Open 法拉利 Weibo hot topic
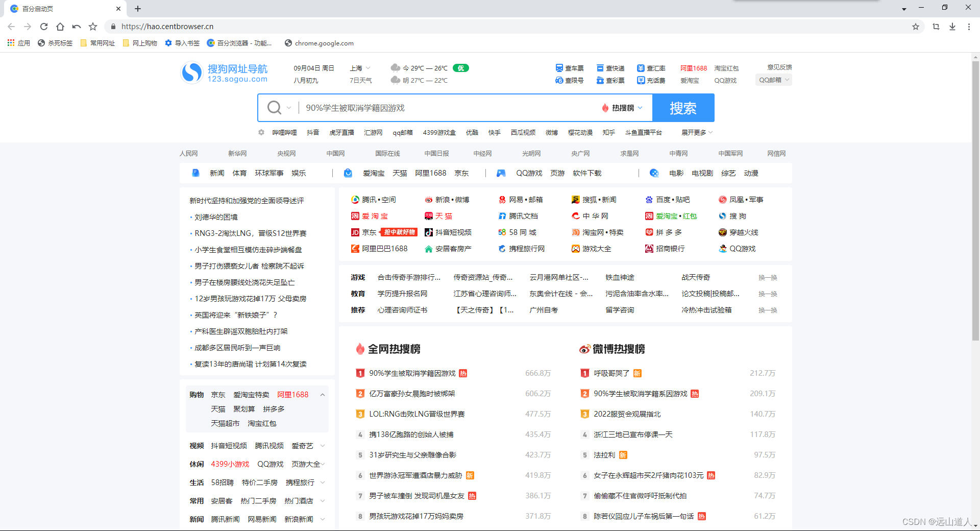The width and height of the screenshot is (980, 531). coord(604,455)
